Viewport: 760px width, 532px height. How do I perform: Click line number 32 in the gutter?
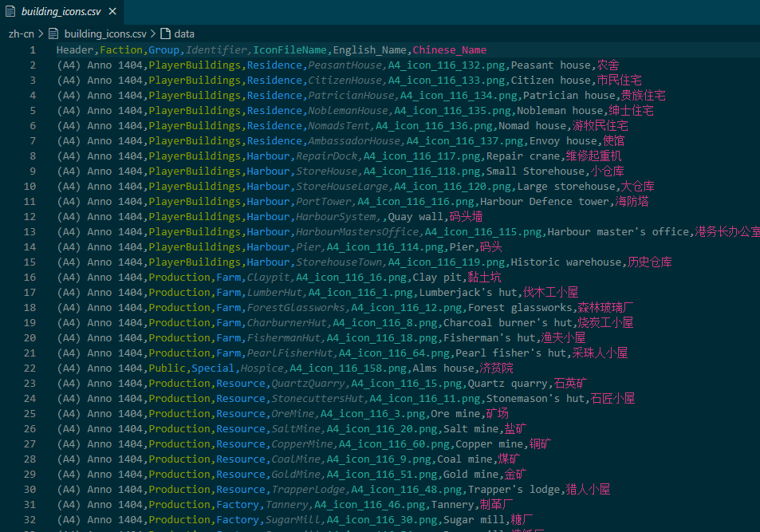pos(30,520)
